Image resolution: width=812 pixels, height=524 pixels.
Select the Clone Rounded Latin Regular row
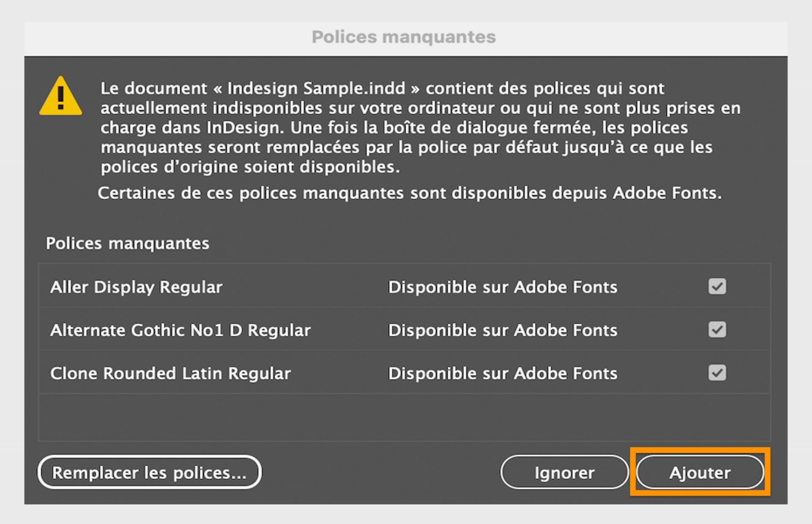point(170,373)
